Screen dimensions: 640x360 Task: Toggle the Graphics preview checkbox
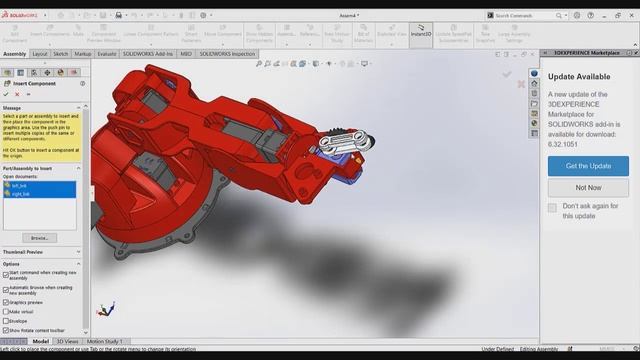pos(6,302)
